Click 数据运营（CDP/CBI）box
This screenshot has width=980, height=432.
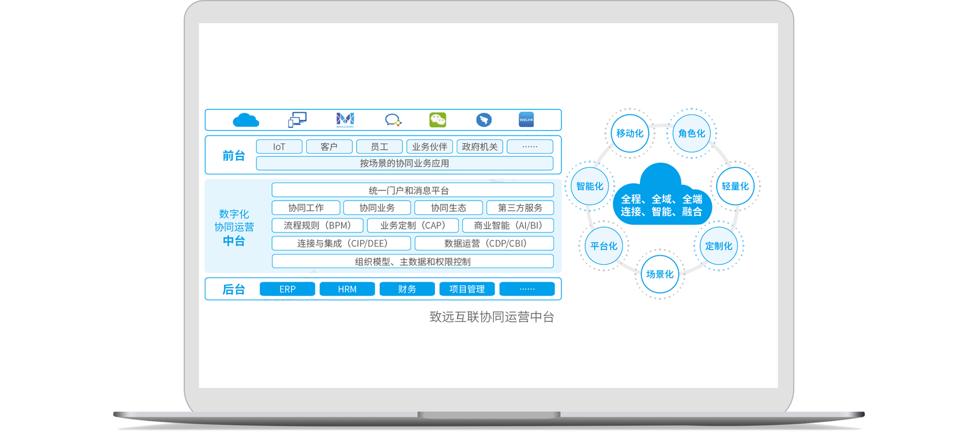click(485, 243)
